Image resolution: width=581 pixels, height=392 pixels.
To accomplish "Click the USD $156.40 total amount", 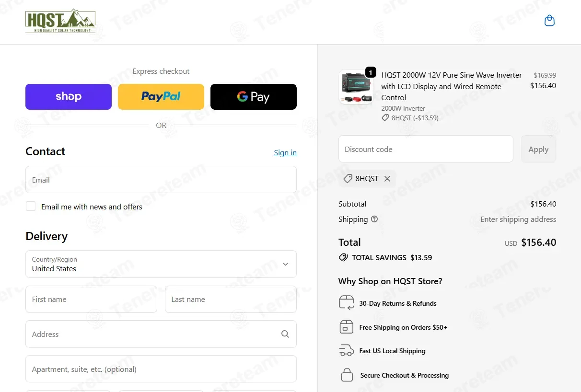I will (530, 242).
